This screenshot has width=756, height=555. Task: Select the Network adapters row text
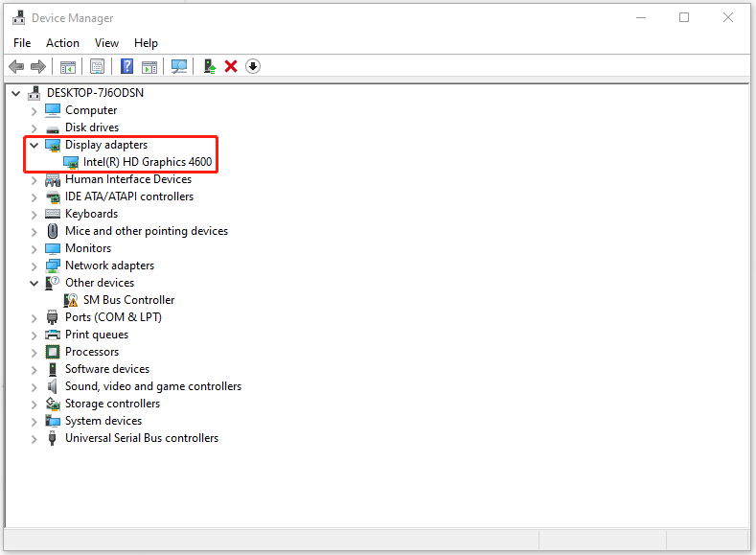tap(110, 266)
